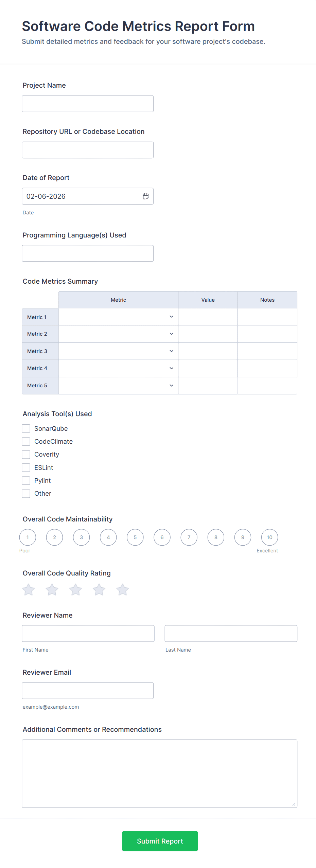
Task: Expand the Metric 1 dropdown
Action: click(118, 317)
